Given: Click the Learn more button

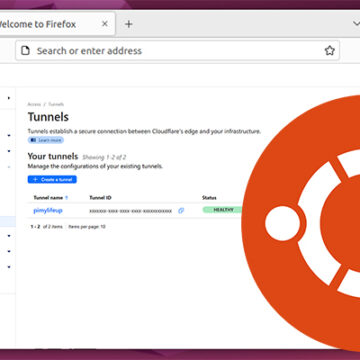Looking at the screenshot, I should [46, 140].
